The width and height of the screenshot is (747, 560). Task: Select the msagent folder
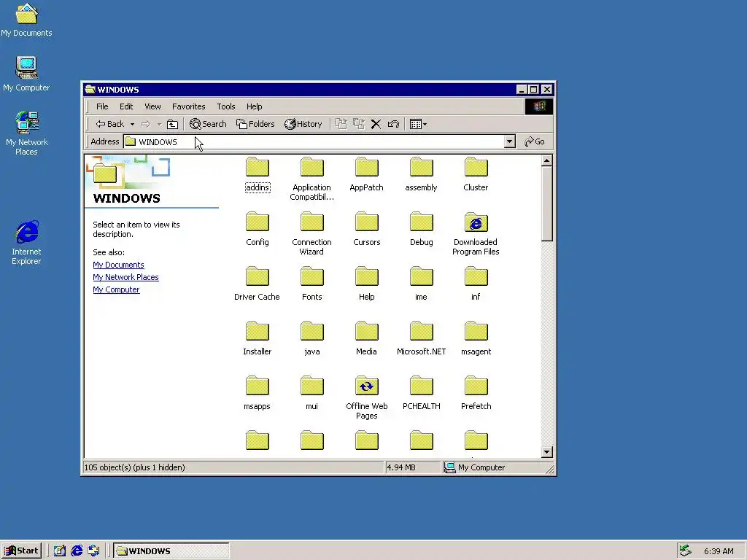click(476, 339)
